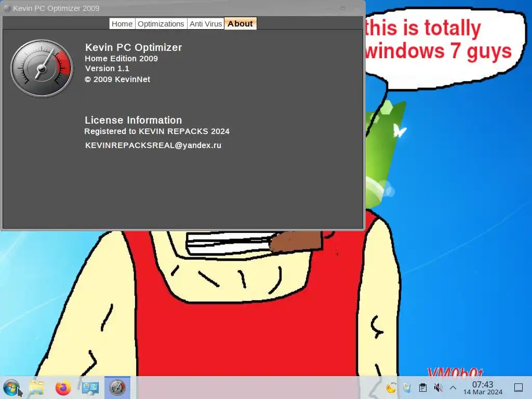Click the speedometer gauge logo
This screenshot has height=399, width=532.
tap(42, 68)
